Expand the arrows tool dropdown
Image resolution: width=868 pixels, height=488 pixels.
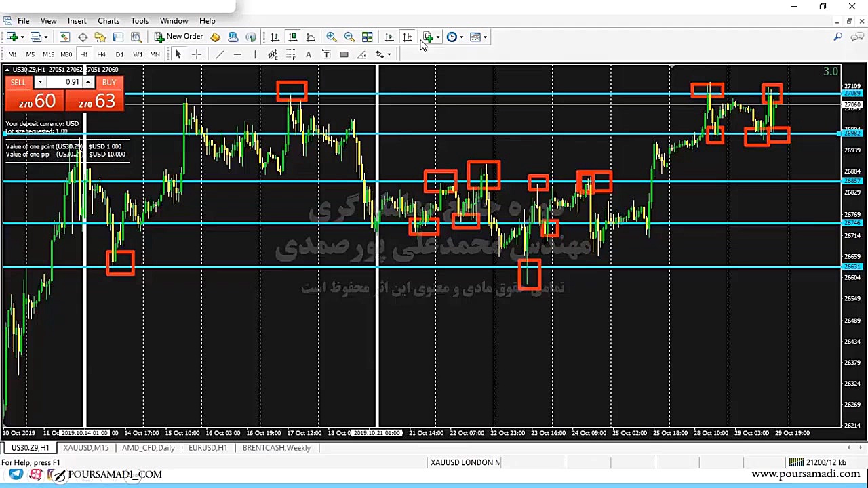(x=389, y=54)
